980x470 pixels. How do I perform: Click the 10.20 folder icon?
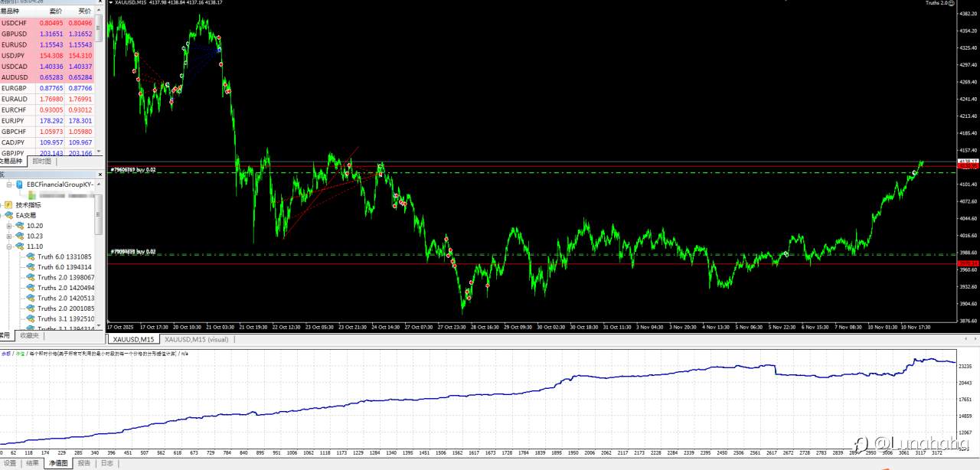point(20,226)
